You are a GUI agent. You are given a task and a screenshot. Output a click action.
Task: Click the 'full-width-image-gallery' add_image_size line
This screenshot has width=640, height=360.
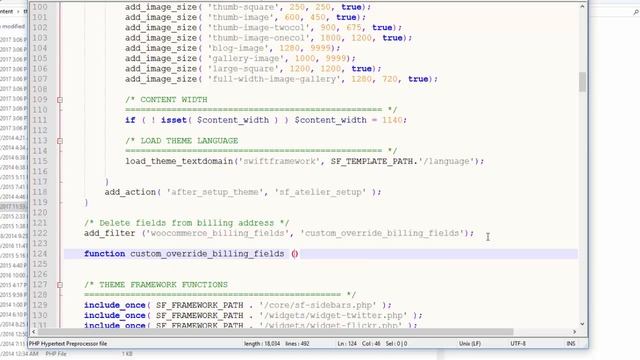click(x=281, y=79)
